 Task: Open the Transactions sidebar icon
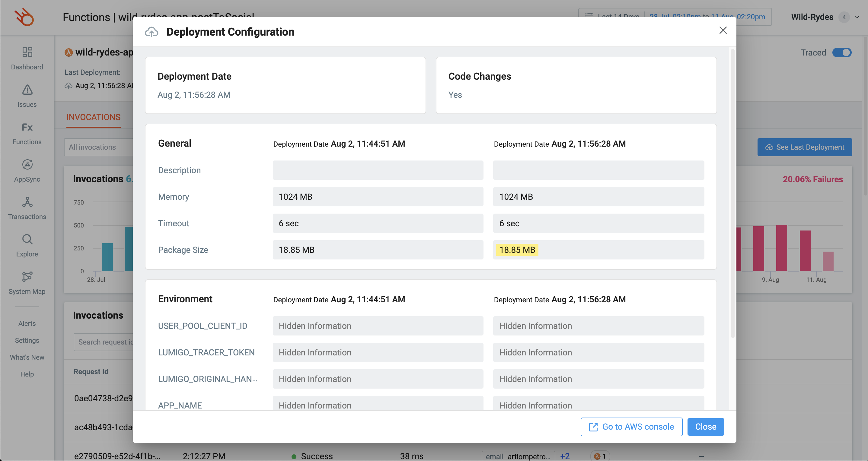click(x=27, y=202)
